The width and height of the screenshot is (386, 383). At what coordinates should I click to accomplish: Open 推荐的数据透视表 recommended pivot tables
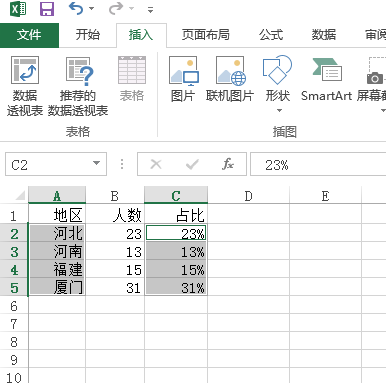click(x=78, y=87)
